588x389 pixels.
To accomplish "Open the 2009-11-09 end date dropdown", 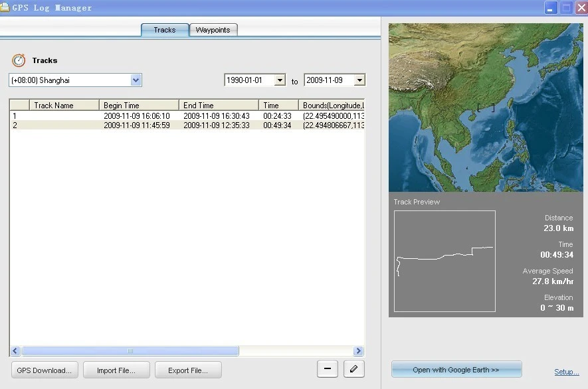I will pyautogui.click(x=359, y=80).
